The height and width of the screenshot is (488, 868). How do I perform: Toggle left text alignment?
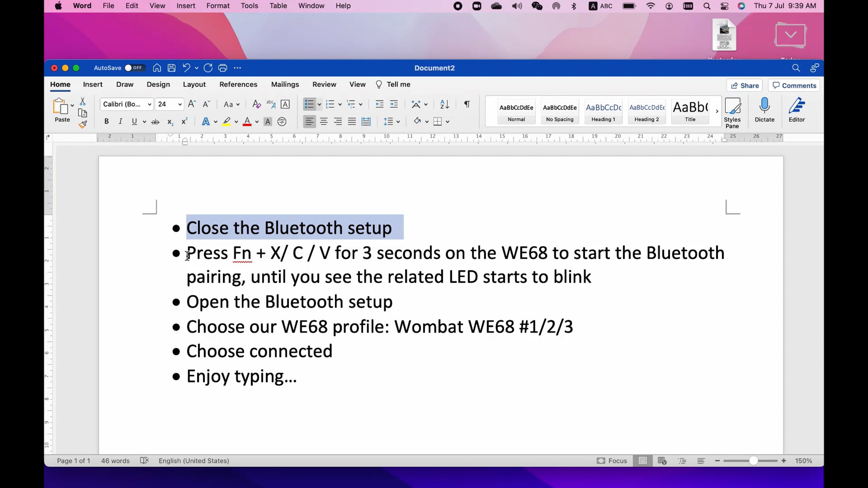pos(309,121)
